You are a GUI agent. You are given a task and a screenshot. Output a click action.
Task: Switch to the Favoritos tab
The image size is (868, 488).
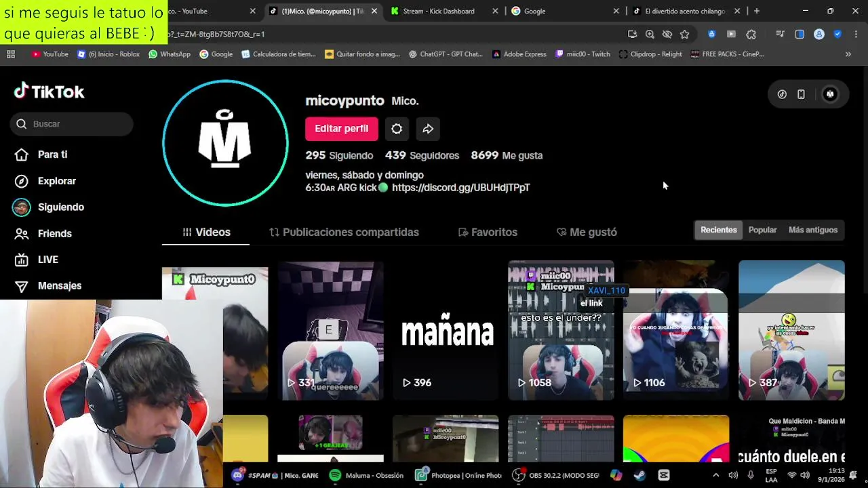[x=488, y=232]
